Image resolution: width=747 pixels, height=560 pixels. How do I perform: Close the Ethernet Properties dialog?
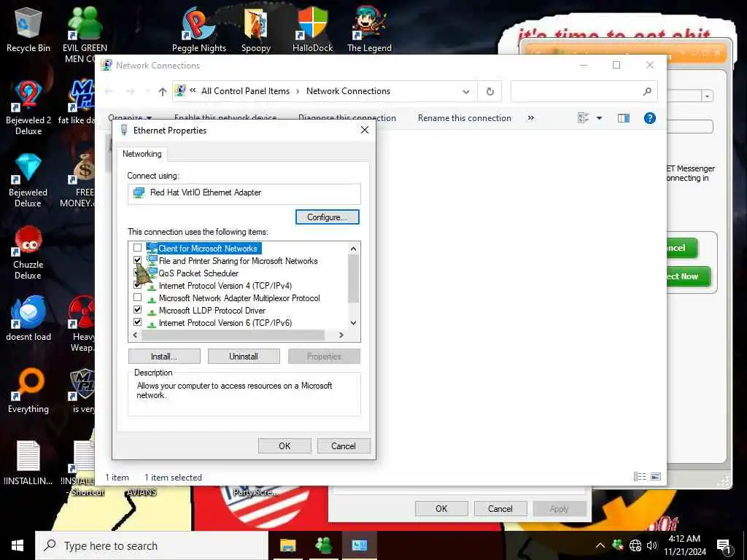[x=365, y=130]
